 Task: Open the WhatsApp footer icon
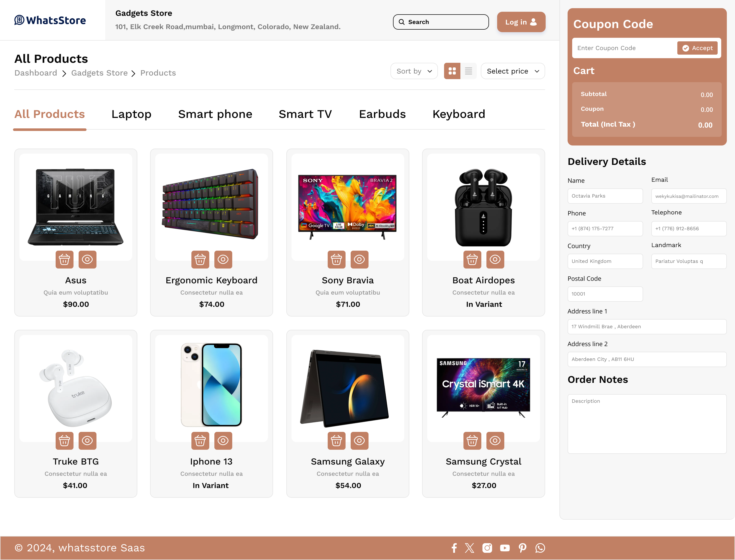click(x=540, y=548)
